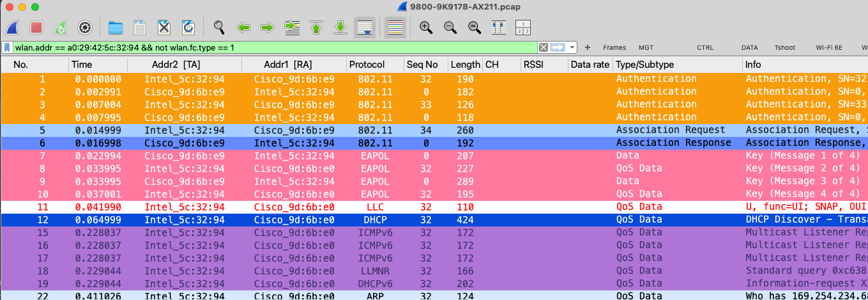This screenshot has width=868, height=300.
Task: Toggle auto-scroll during live capture
Action: [x=365, y=28]
